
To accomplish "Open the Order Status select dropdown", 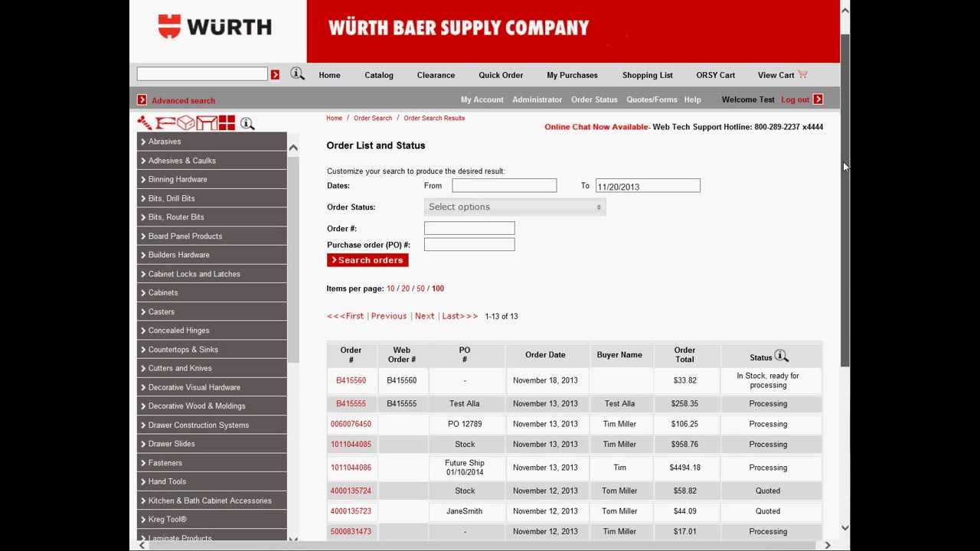I will (x=515, y=207).
